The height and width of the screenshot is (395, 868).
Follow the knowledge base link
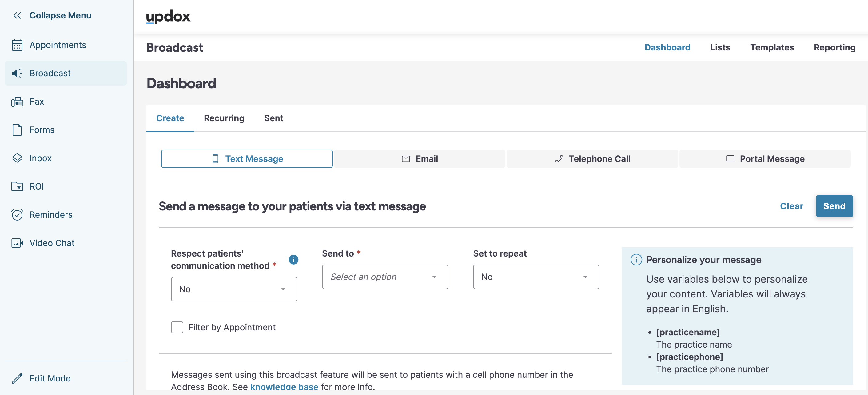[x=284, y=387]
